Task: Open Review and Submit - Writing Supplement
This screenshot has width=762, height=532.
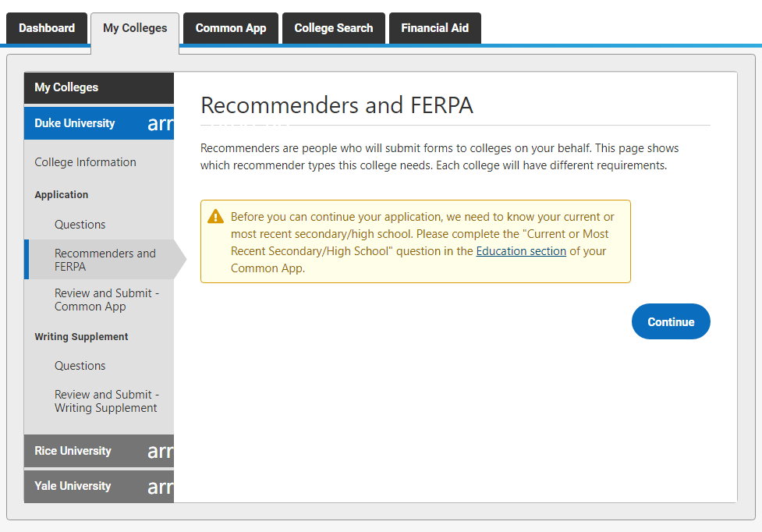Action: (107, 401)
